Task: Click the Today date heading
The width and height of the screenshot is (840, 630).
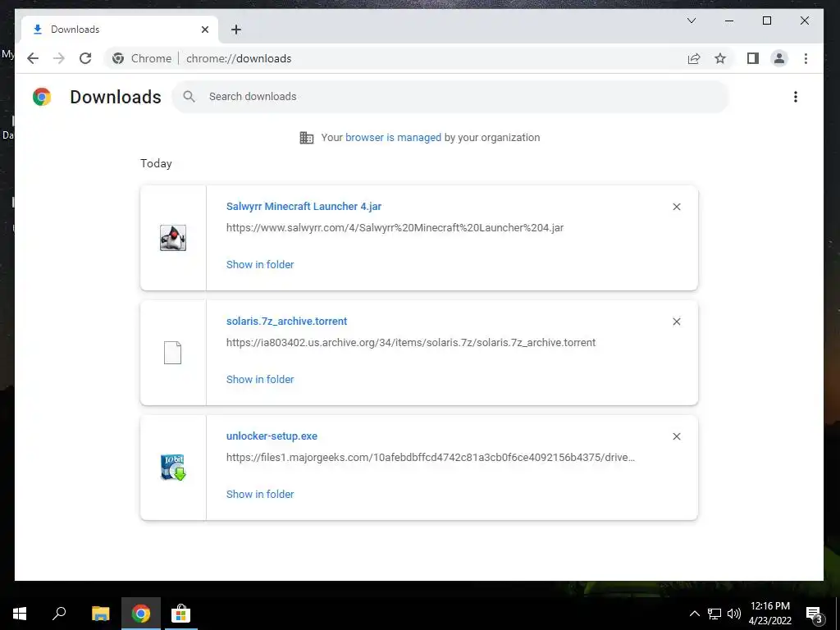Action: pos(156,163)
